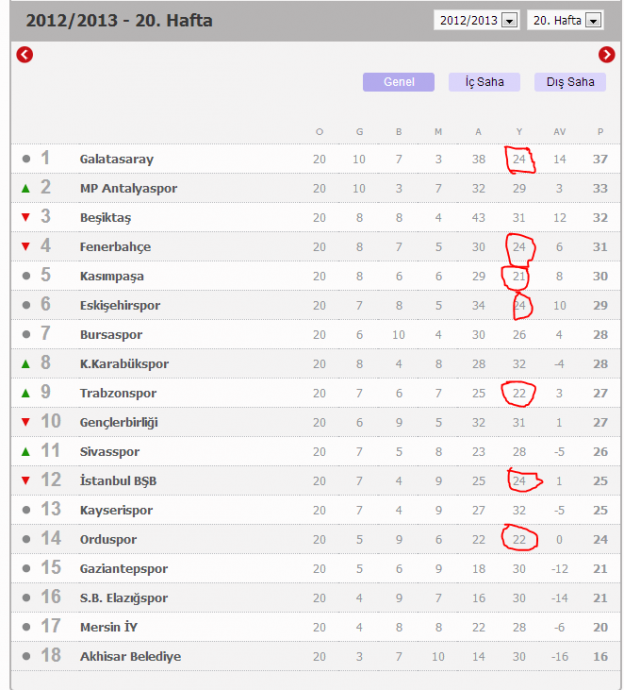Viewport: 624px width, 690px height.
Task: Click the red down arrow beside Fenerbahçe
Action: pos(25,246)
